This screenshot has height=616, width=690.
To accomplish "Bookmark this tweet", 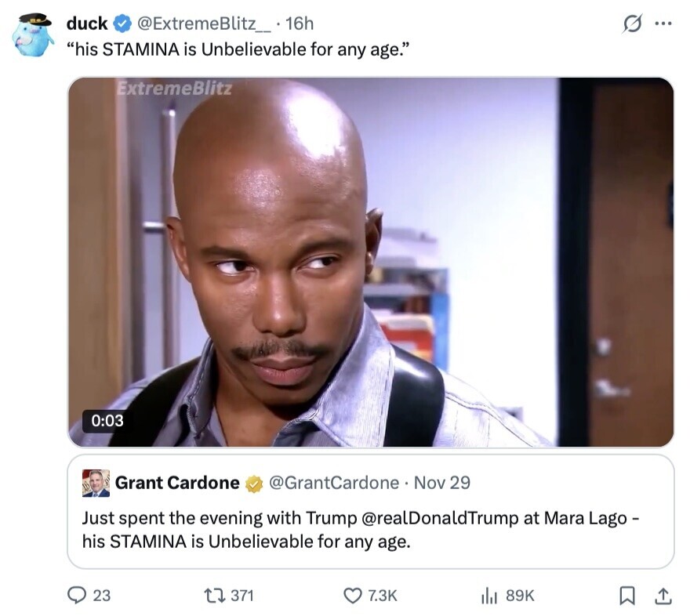I will point(626,596).
